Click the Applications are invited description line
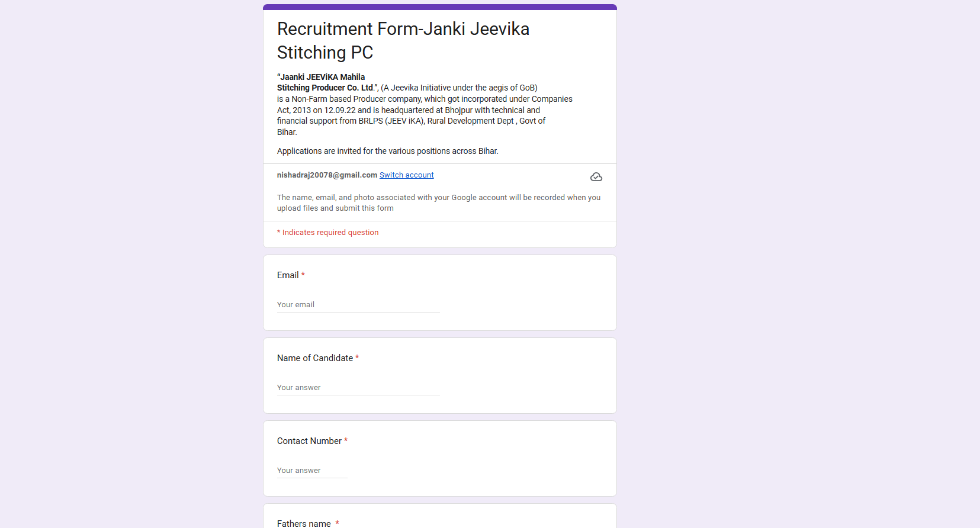The width and height of the screenshot is (980, 528). (387, 151)
